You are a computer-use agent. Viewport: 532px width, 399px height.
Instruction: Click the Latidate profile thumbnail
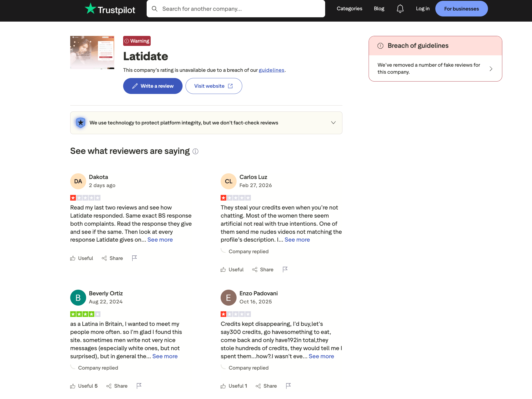[92, 52]
